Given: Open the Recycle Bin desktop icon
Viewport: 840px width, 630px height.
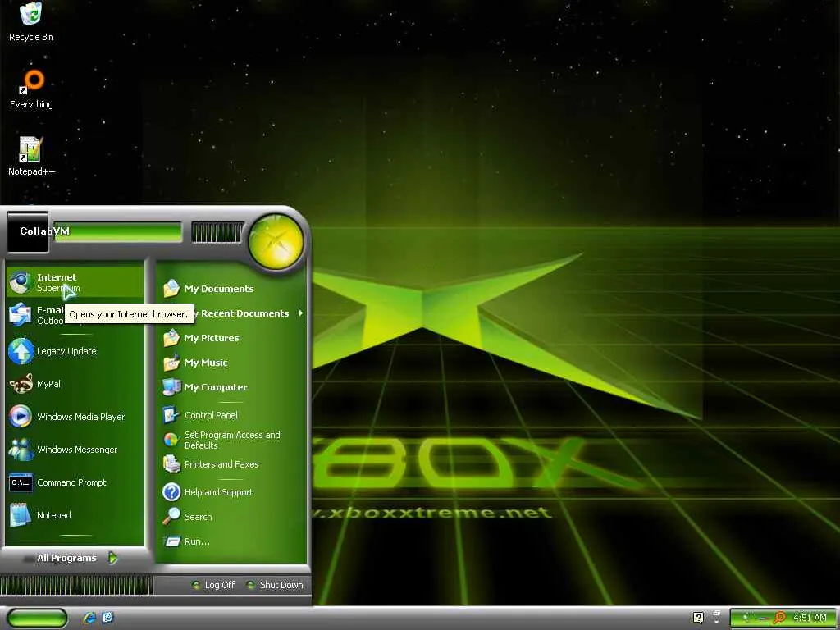Looking at the screenshot, I should click(31, 22).
